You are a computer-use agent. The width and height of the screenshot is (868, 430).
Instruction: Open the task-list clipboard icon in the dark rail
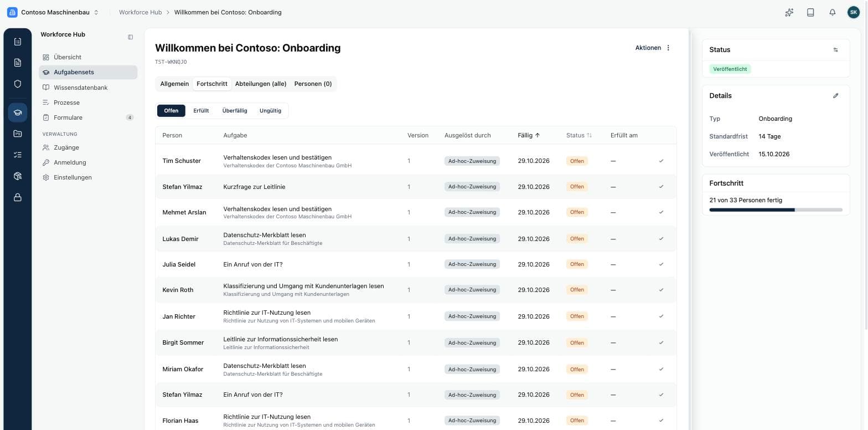18,42
